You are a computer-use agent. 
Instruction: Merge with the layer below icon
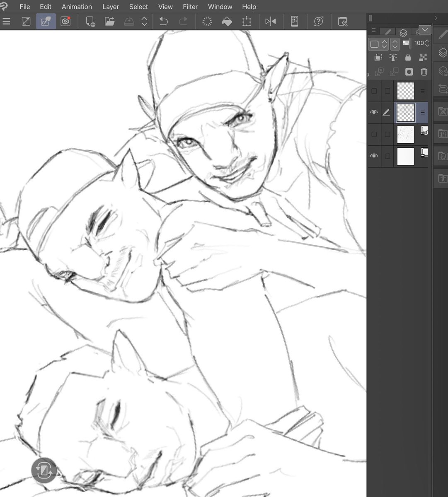(x=394, y=72)
